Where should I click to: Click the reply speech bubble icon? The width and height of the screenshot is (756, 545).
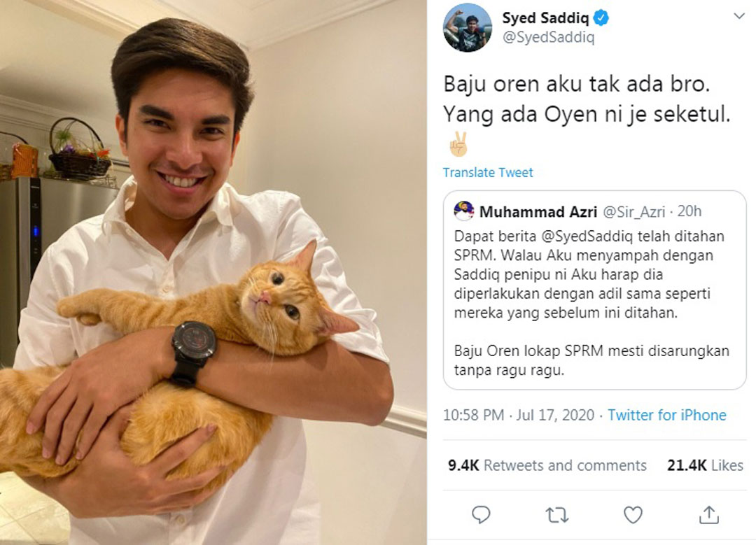click(481, 515)
